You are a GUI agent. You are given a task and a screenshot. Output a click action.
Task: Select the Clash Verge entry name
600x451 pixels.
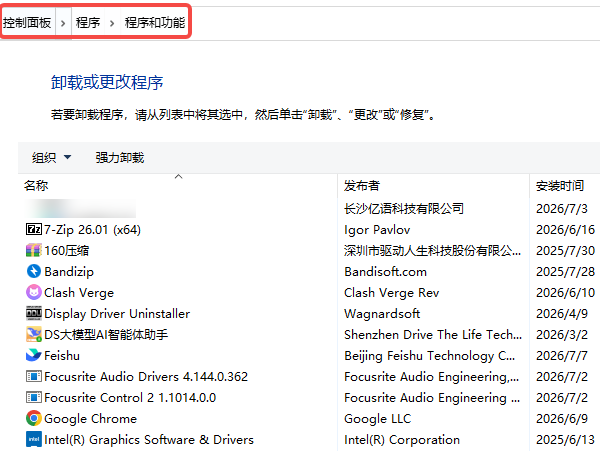tap(79, 293)
